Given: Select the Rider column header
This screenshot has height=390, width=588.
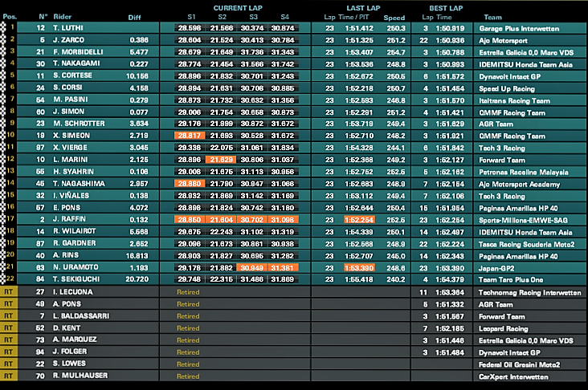Looking at the screenshot, I should point(62,17).
